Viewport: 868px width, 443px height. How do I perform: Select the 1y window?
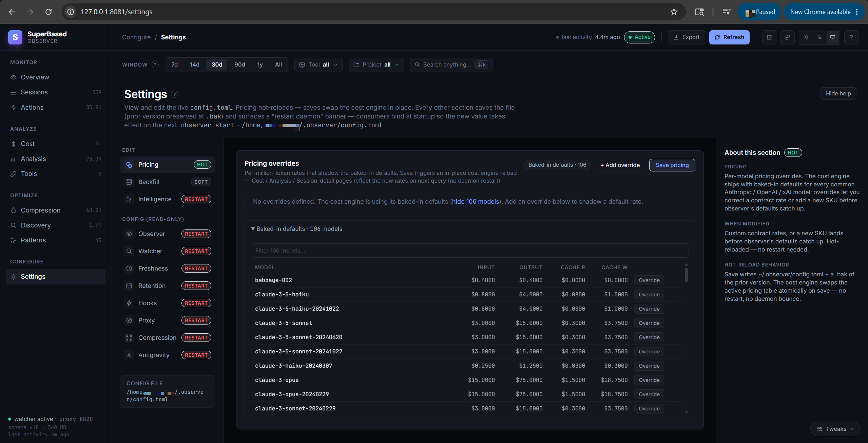(x=260, y=64)
